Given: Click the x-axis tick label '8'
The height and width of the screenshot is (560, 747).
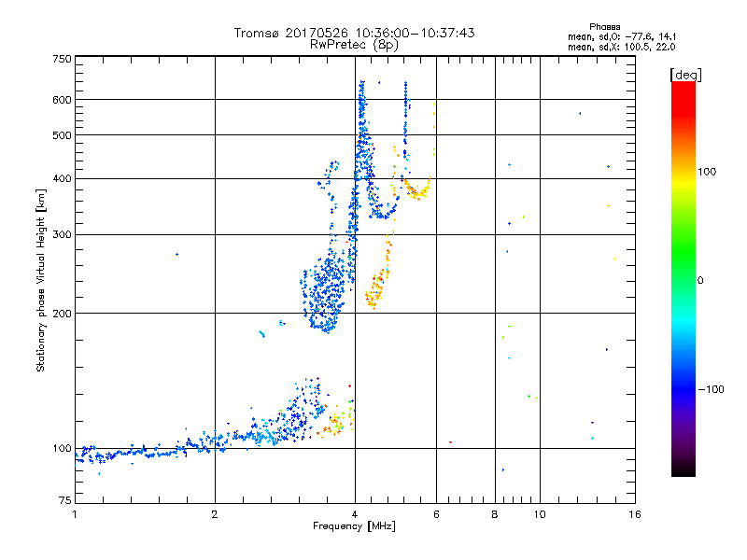Looking at the screenshot, I should (x=495, y=514).
